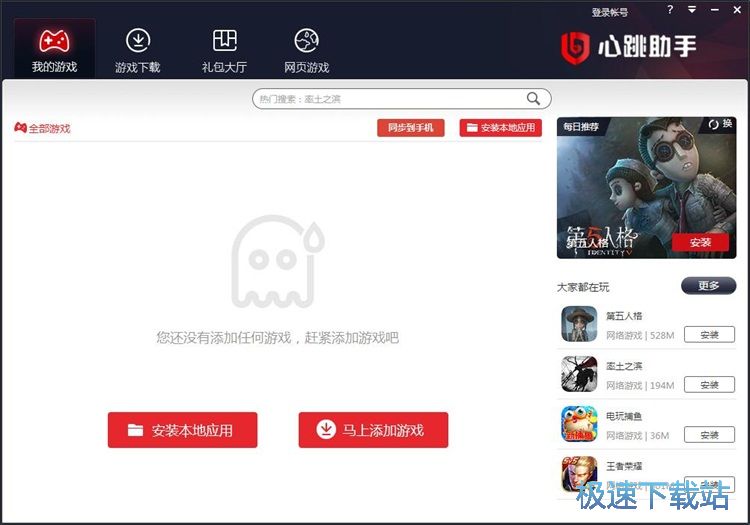Screen dimensions: 750x525
Task: Click 大家都在玩 section heading
Action: tap(583, 287)
